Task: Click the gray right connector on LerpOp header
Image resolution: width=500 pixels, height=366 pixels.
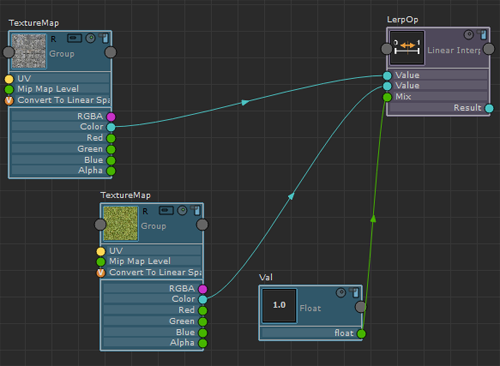Action: [x=489, y=49]
